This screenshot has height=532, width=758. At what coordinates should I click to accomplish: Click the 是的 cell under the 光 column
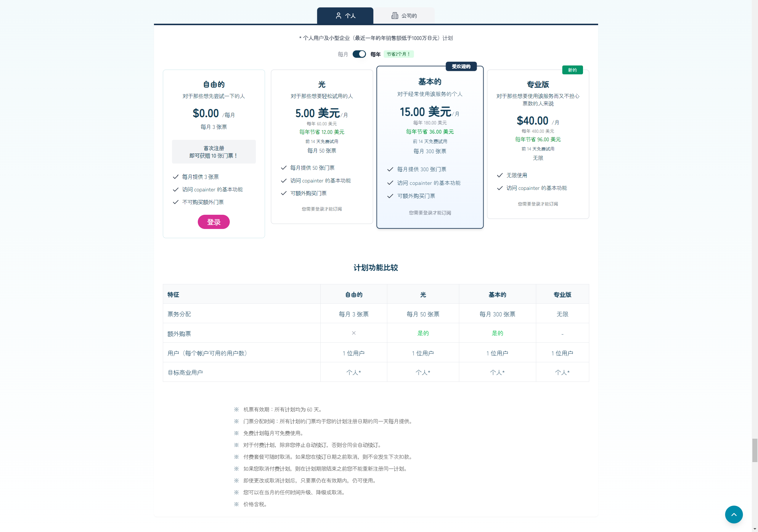423,333
